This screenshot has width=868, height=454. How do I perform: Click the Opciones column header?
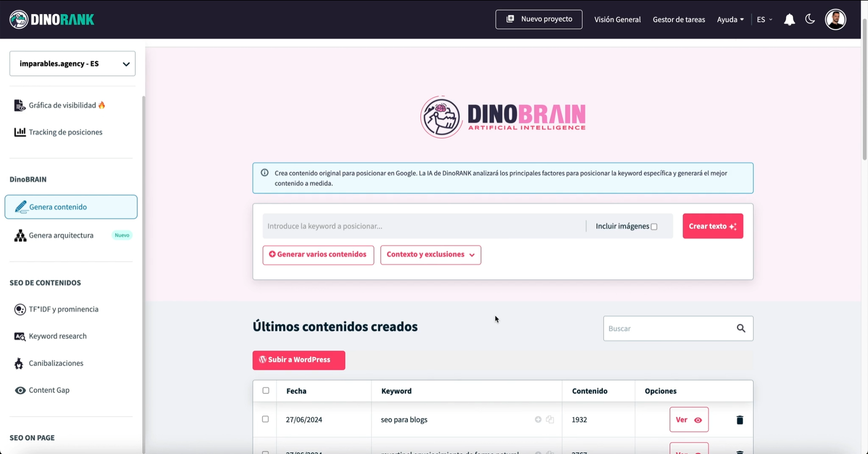pyautogui.click(x=661, y=391)
